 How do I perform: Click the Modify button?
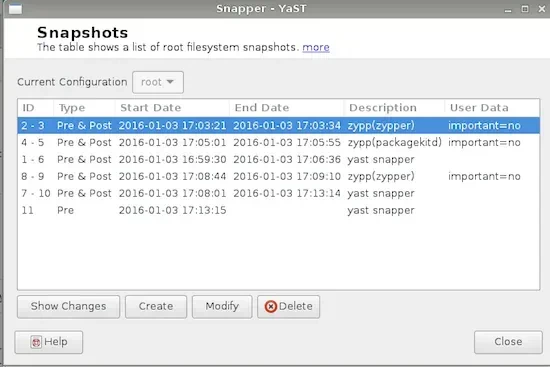pyautogui.click(x=222, y=307)
